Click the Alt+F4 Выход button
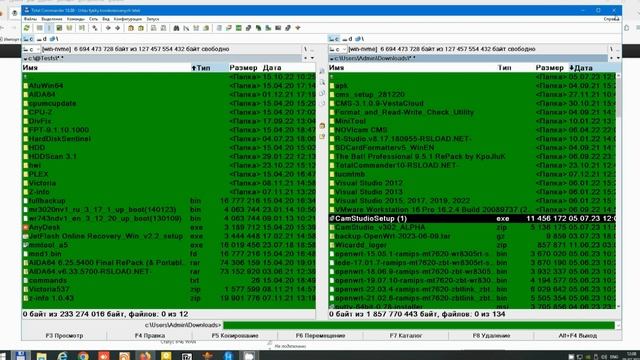The image size is (640, 360). coord(578,336)
